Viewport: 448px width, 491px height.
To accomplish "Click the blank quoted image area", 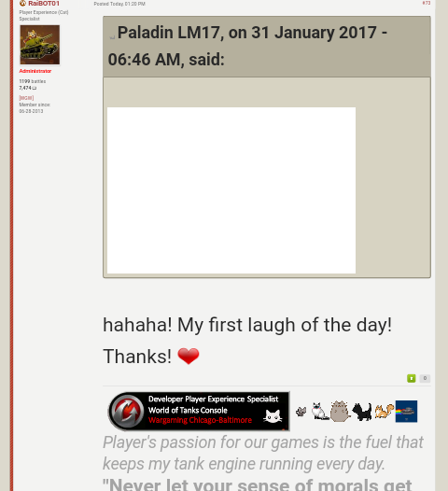I will click(x=231, y=190).
